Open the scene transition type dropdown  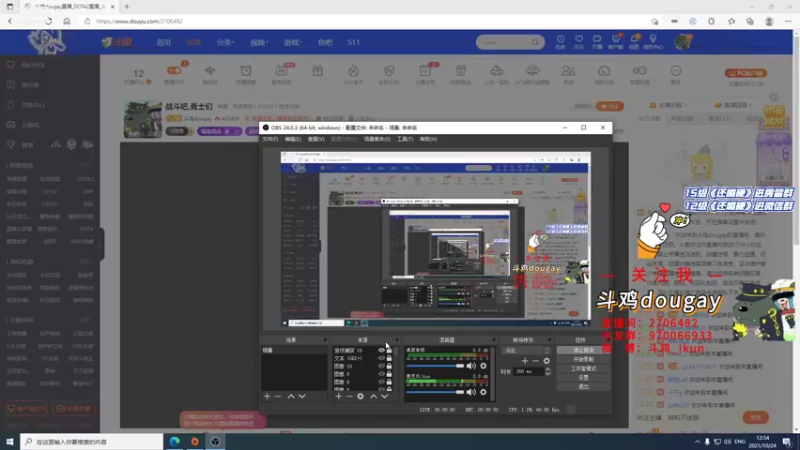[x=527, y=351]
